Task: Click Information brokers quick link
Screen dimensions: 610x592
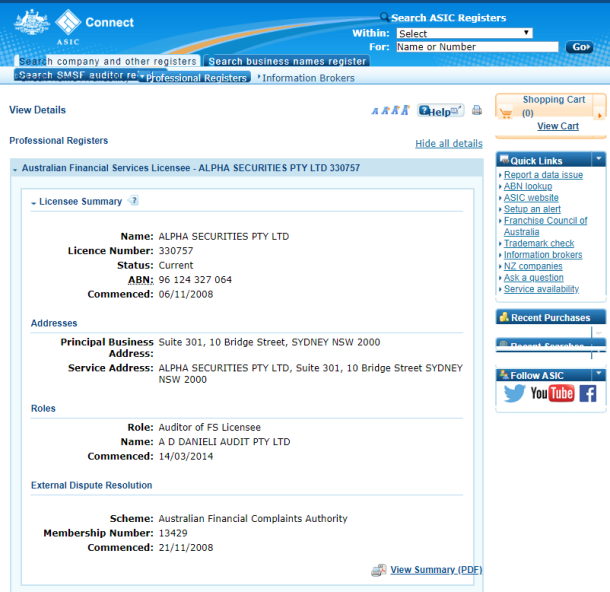Action: coord(543,255)
